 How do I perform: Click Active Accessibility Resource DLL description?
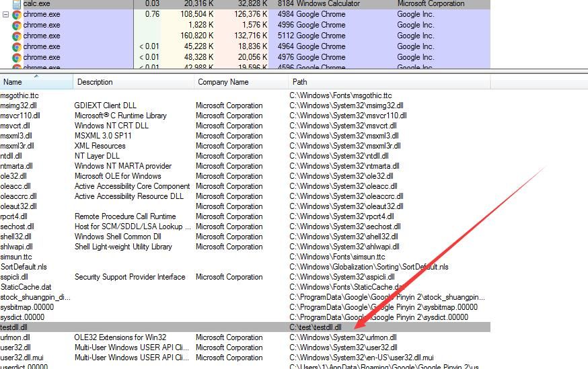(129, 196)
